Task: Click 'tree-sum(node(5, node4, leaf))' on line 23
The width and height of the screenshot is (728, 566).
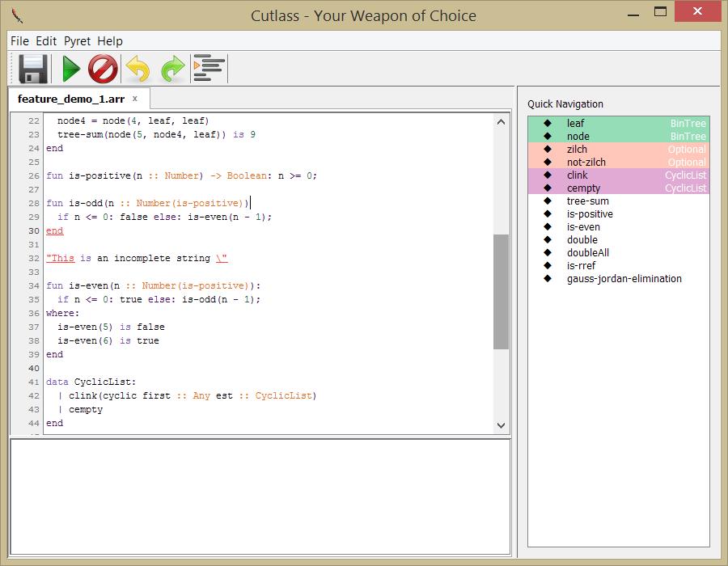Action: (142, 134)
